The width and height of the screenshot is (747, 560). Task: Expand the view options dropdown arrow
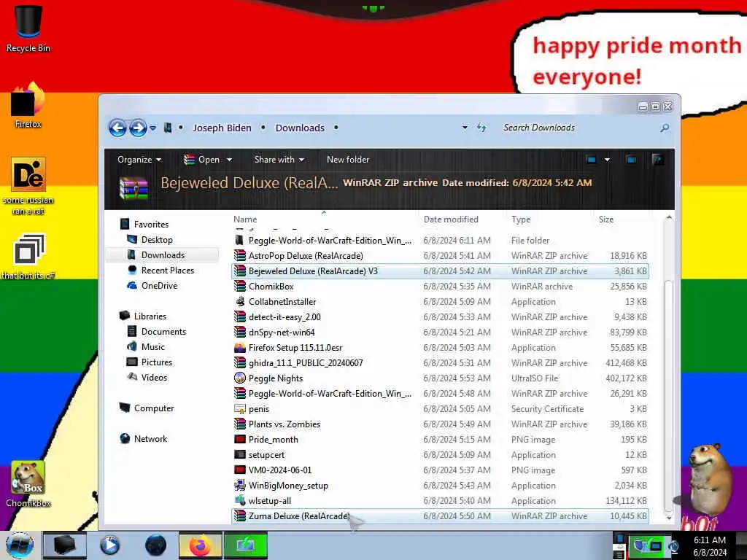pos(607,160)
